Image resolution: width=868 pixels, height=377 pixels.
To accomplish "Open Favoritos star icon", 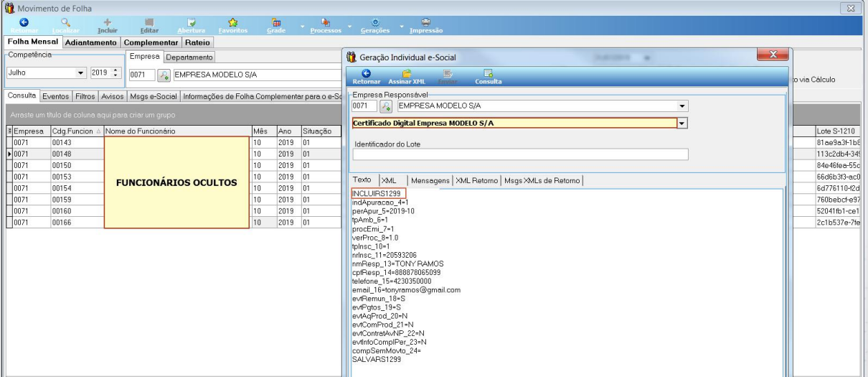I will (233, 26).
